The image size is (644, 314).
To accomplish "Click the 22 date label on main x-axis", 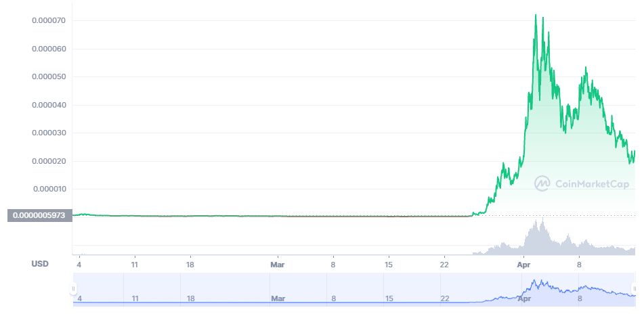I will coord(444,265).
